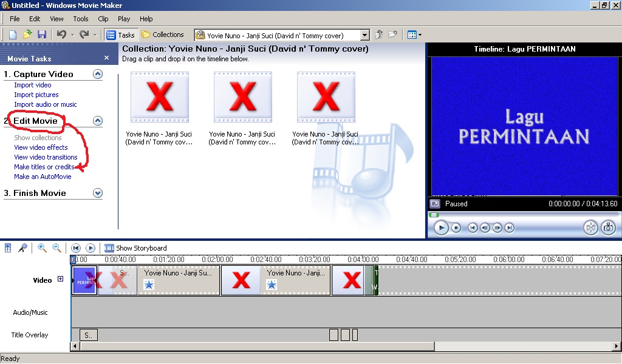Click View video effects link

[41, 147]
